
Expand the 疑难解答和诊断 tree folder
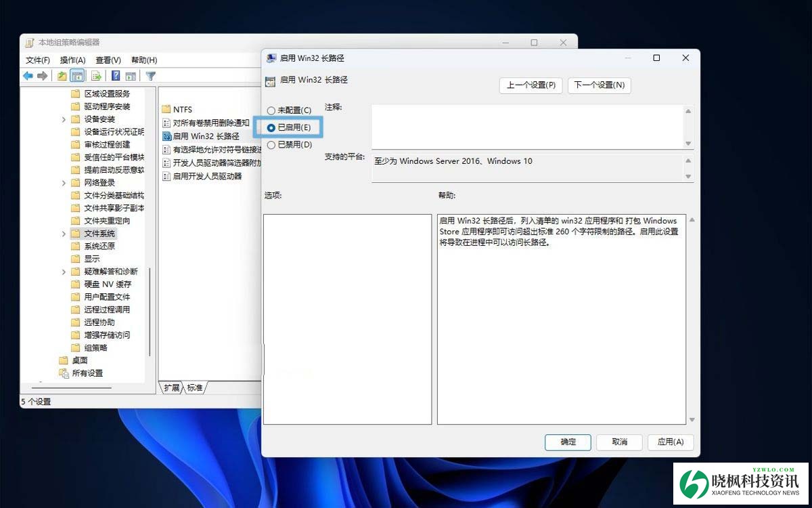[64, 272]
